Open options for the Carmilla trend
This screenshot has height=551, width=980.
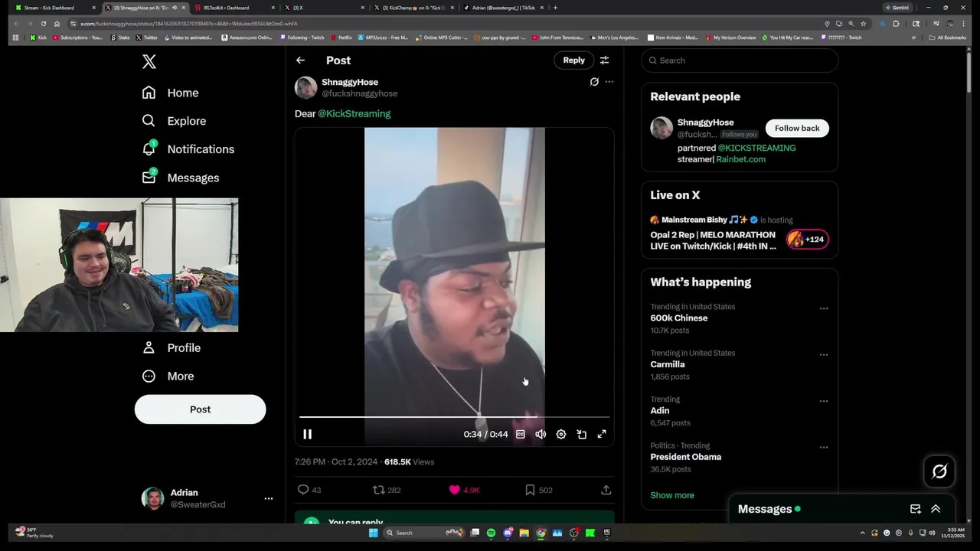824,355
